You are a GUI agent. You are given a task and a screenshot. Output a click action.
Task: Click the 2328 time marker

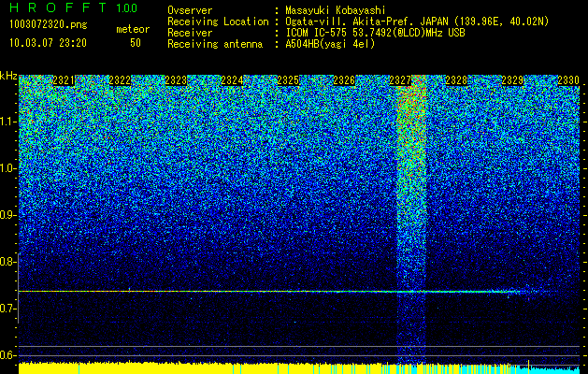coord(456,80)
